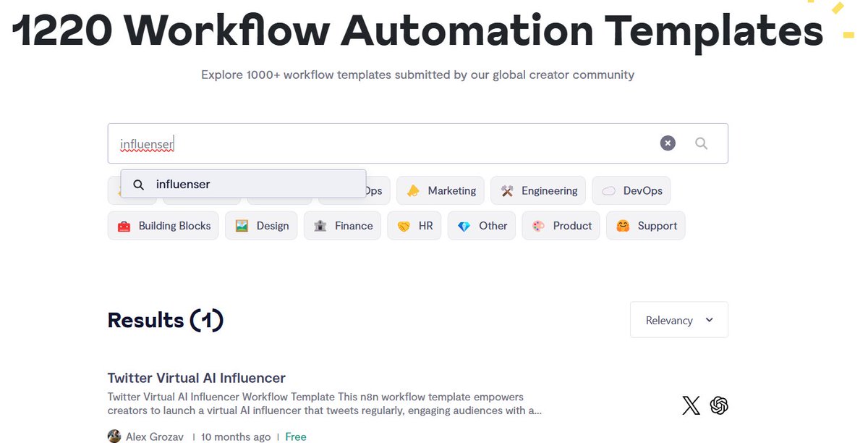The image size is (868, 443).
Task: Click the 'Explore 1000+ workflow templates' subtitle
Action: point(417,75)
